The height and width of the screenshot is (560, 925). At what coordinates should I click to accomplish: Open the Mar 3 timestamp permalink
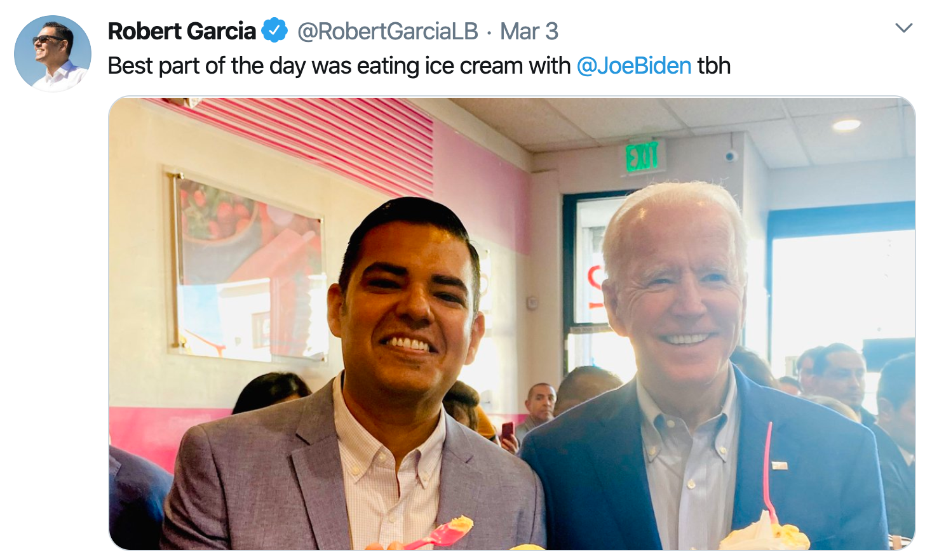click(529, 31)
